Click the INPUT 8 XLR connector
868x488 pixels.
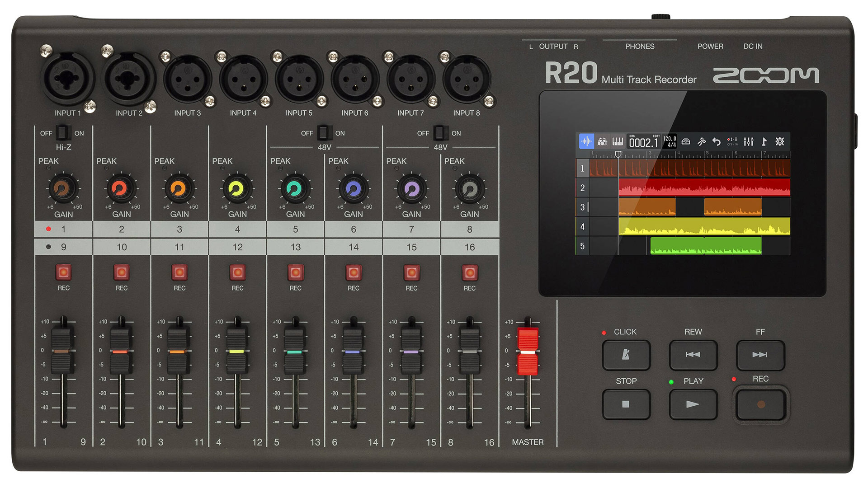467,80
